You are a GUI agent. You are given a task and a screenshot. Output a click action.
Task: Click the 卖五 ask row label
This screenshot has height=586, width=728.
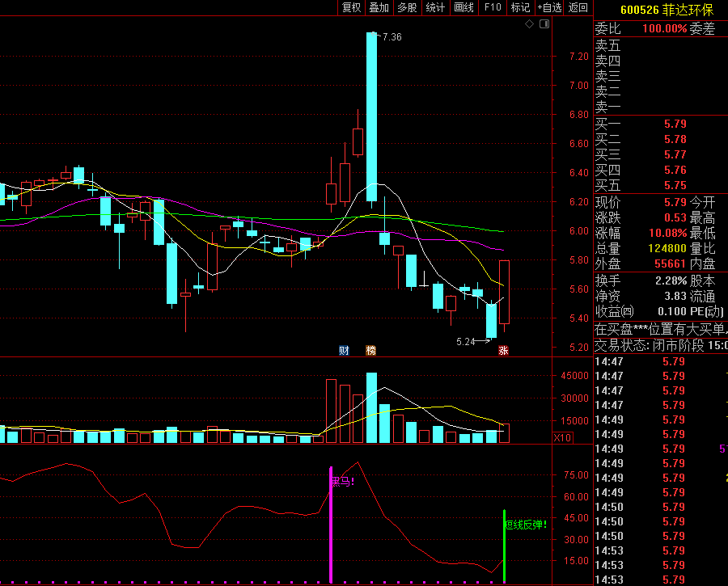(607, 45)
